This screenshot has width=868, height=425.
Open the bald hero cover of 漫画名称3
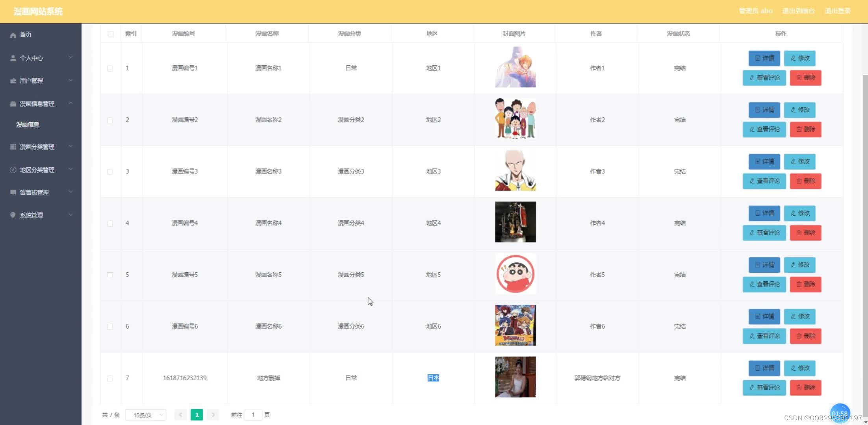point(515,170)
